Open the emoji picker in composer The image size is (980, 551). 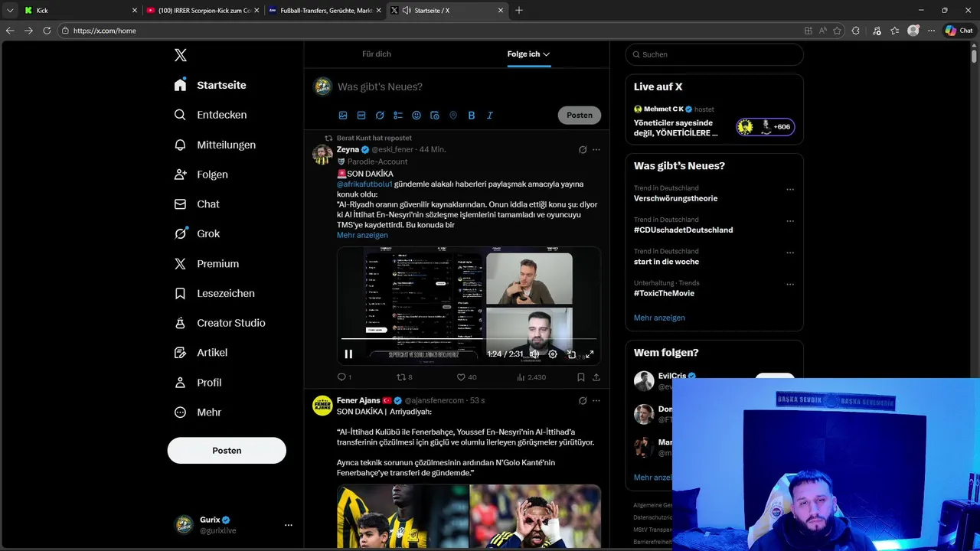point(416,116)
